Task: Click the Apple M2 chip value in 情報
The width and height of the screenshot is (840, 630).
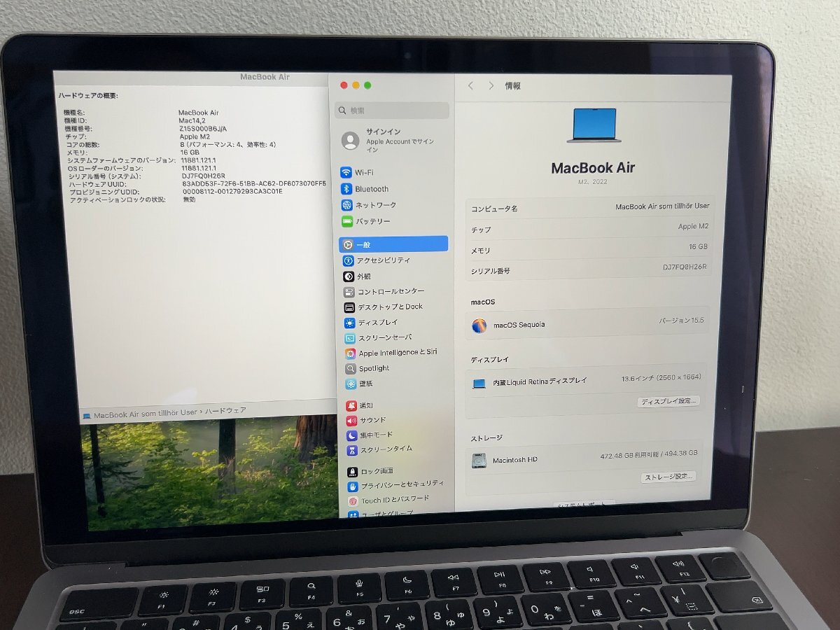Action: pos(693,226)
